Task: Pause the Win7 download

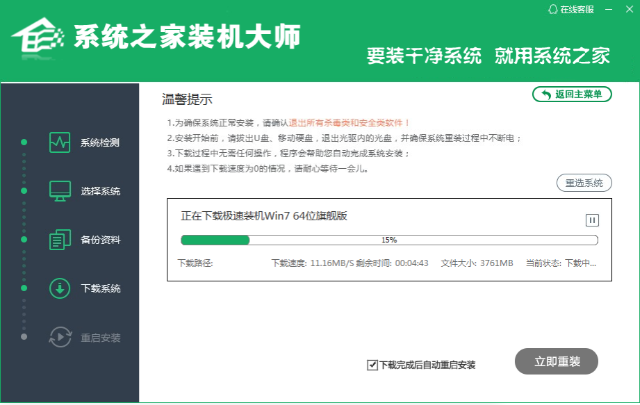Action: coord(592,220)
